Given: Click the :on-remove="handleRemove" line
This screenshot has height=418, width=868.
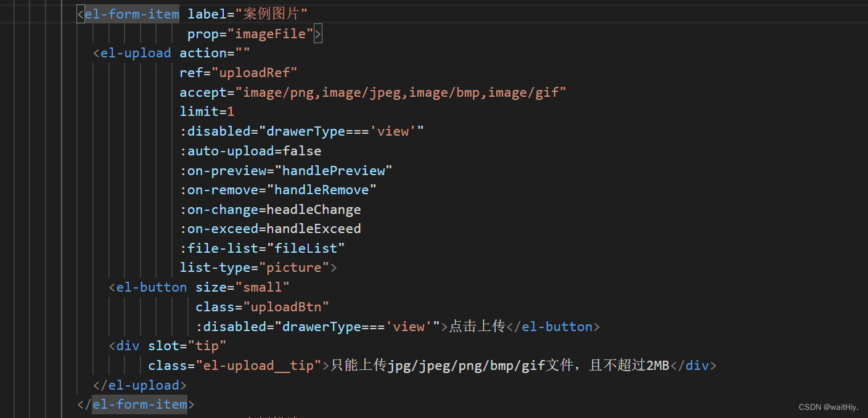Looking at the screenshot, I should (x=278, y=190).
